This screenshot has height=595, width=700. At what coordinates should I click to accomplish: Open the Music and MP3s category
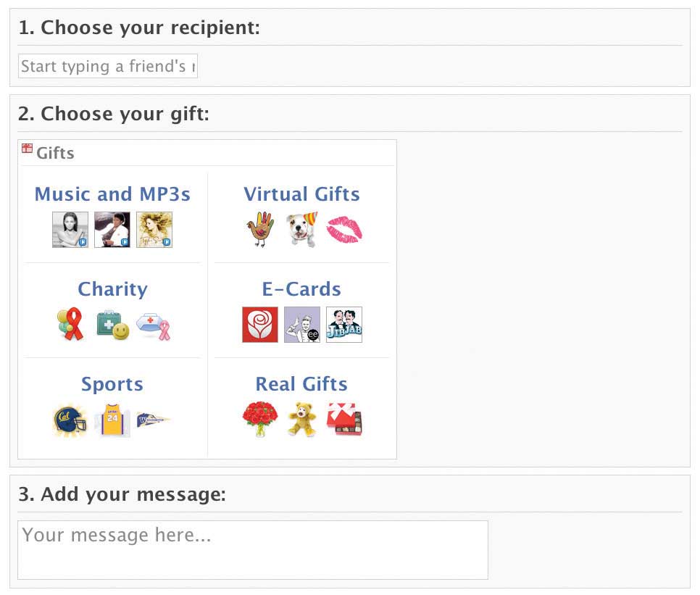click(112, 194)
